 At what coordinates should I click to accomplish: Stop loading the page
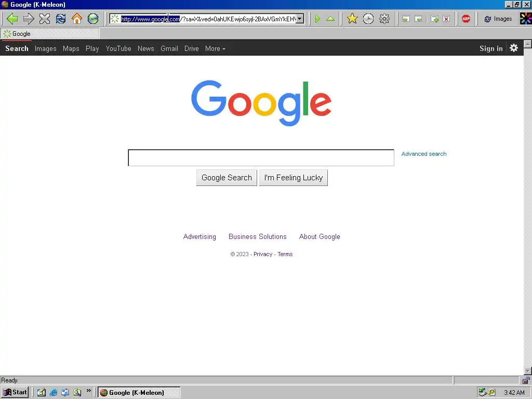tap(45, 19)
